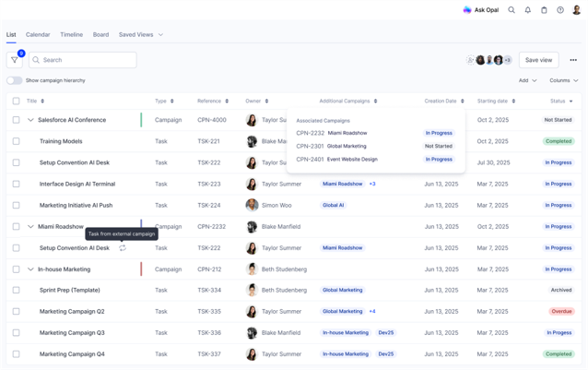Screen dimensions: 588x370
Task: Open the help question mark icon
Action: click(560, 10)
